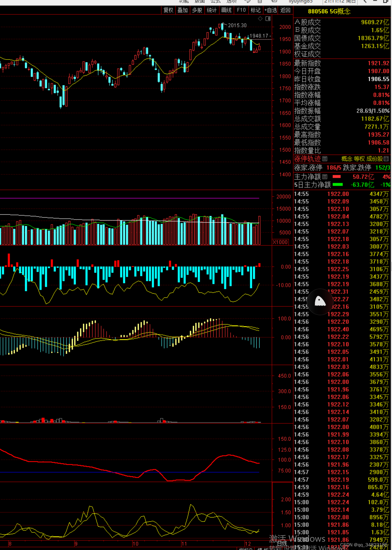
Task: Click the green 5日主力净额 bar
Action: point(338,184)
